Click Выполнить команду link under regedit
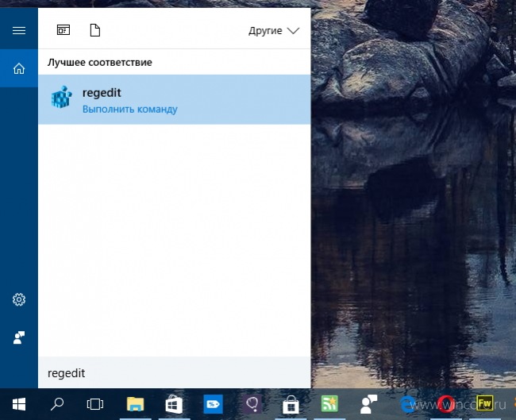This screenshot has width=516, height=420. pyautogui.click(x=129, y=109)
